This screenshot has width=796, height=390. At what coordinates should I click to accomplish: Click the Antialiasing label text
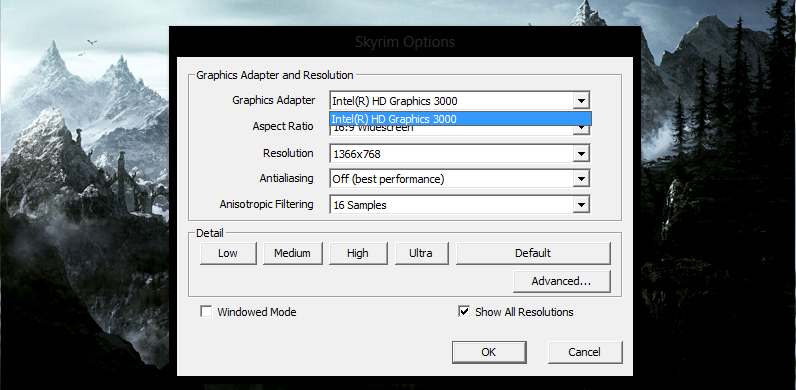click(x=286, y=179)
